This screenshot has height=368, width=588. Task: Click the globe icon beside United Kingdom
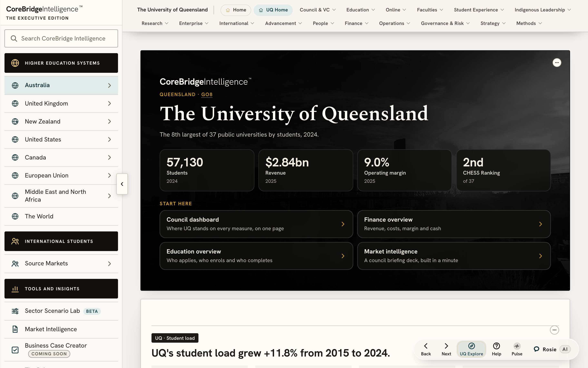(15, 103)
